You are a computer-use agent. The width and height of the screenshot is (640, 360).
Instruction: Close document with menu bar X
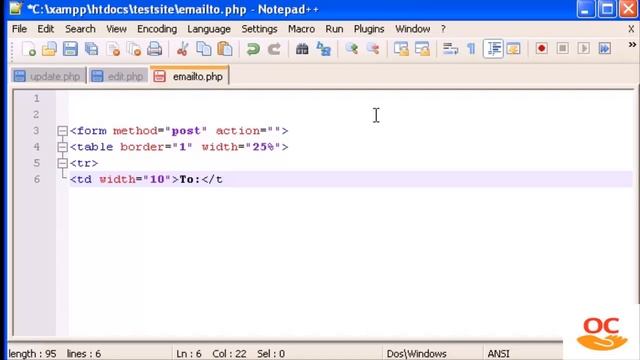631,29
